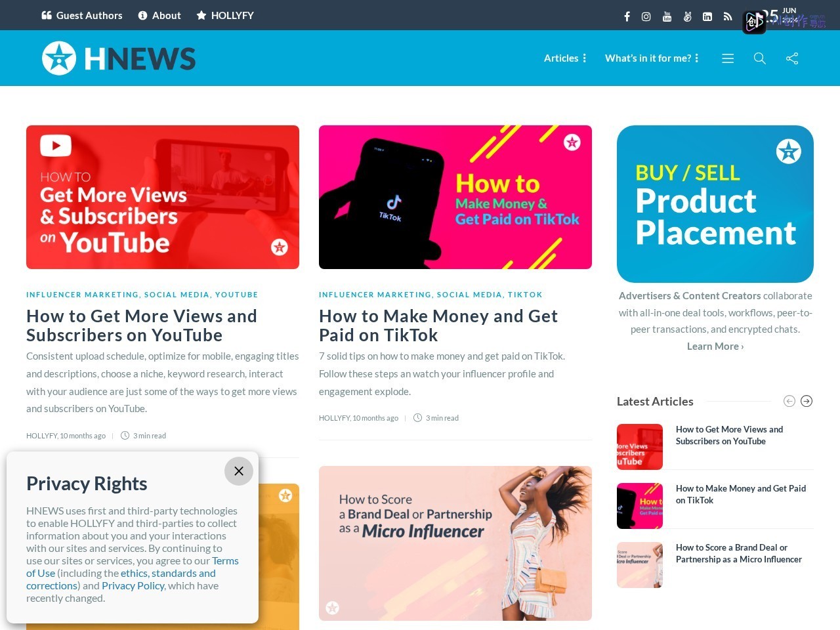Select TIKTOK category tag on second article
Image resolution: width=840 pixels, height=630 pixels.
(525, 295)
